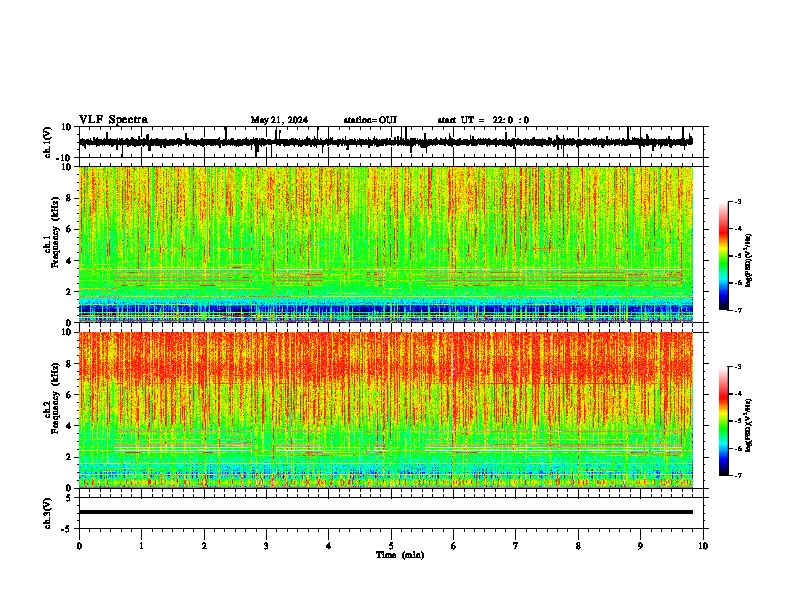
Task: Click the ch.1 spectrogram panel
Action: pos(386,244)
